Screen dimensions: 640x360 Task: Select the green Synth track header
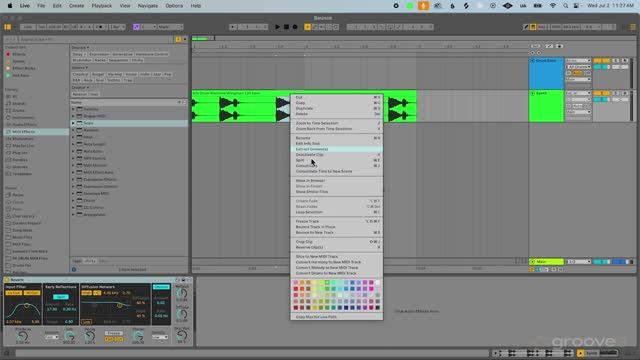(546, 106)
